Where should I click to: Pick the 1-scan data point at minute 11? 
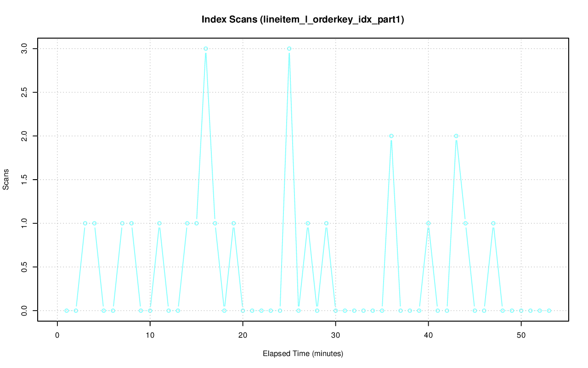tap(159, 223)
